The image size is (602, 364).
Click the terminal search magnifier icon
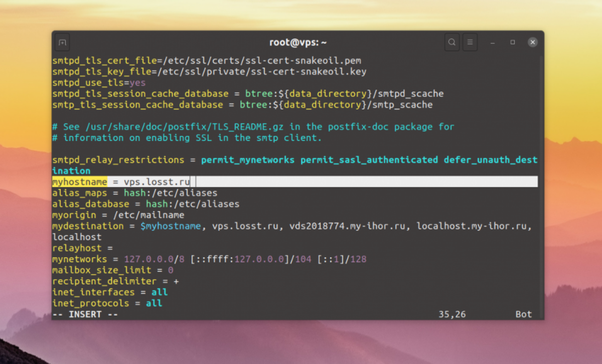[452, 42]
